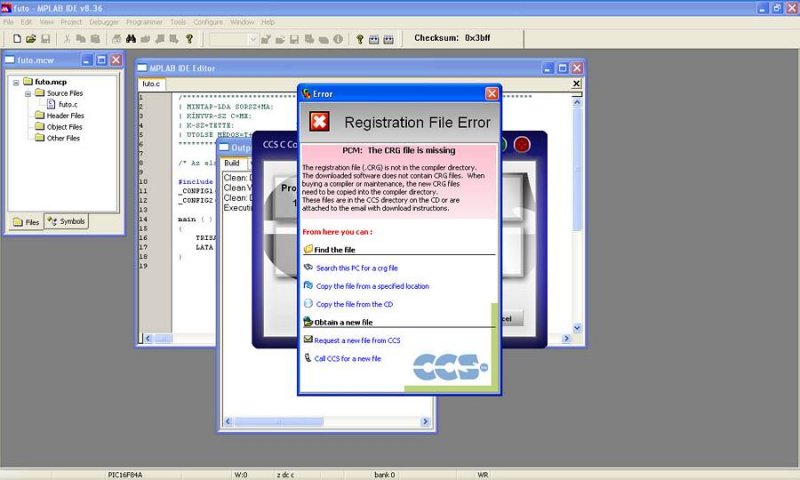Open the Edit menu
This screenshot has height=480, width=800.
pyautogui.click(x=26, y=22)
